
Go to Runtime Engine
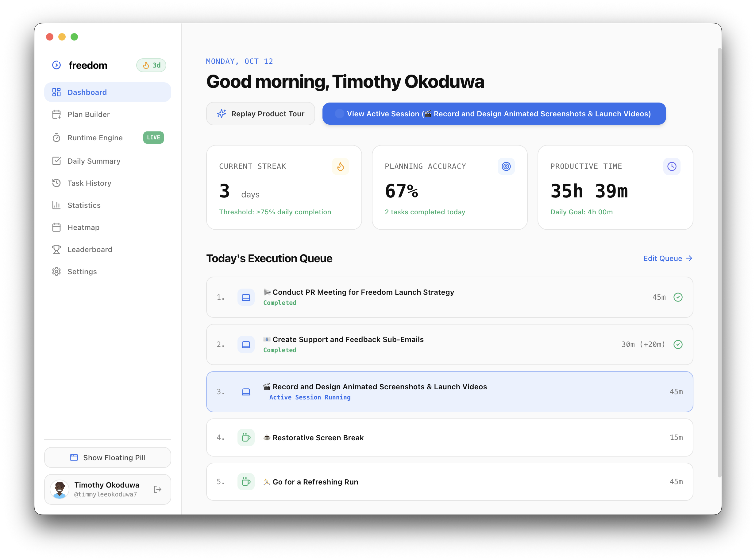108,138
